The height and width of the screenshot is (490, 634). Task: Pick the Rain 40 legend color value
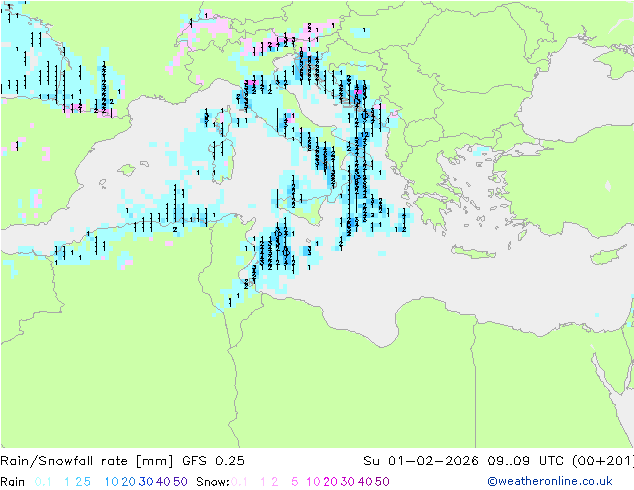click(x=163, y=482)
